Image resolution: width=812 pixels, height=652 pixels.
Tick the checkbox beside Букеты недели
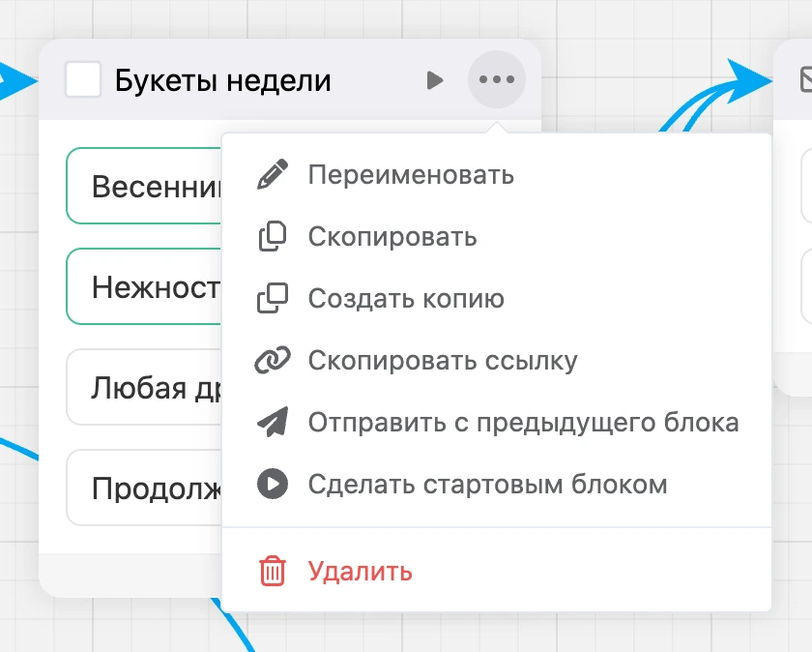(x=83, y=79)
